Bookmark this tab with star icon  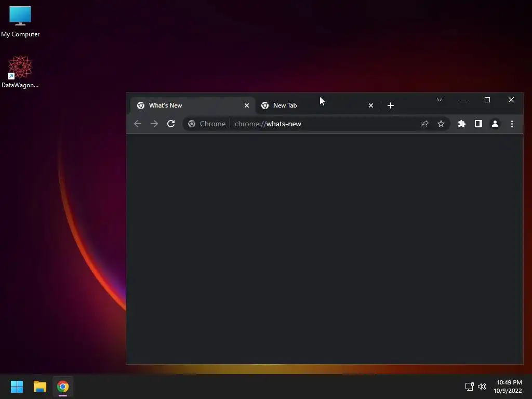pyautogui.click(x=441, y=124)
